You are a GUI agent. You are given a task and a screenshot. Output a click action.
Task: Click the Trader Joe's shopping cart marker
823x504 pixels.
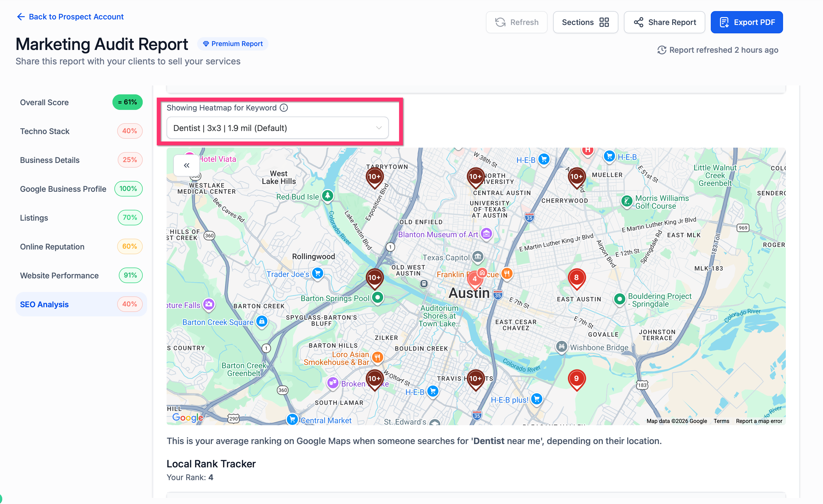click(318, 273)
